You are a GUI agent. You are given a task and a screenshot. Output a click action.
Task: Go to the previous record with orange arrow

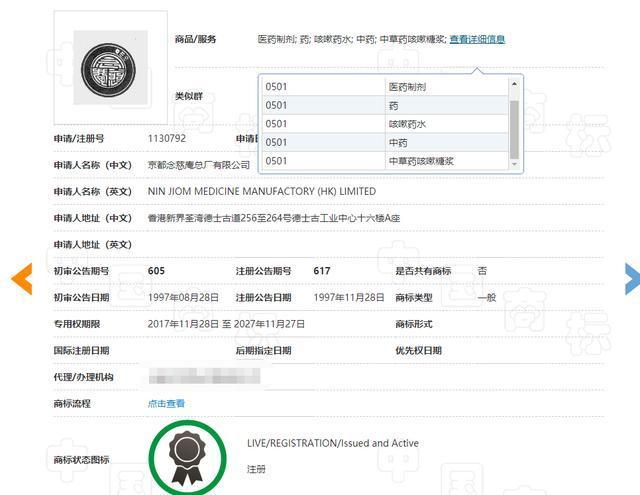tap(22, 279)
